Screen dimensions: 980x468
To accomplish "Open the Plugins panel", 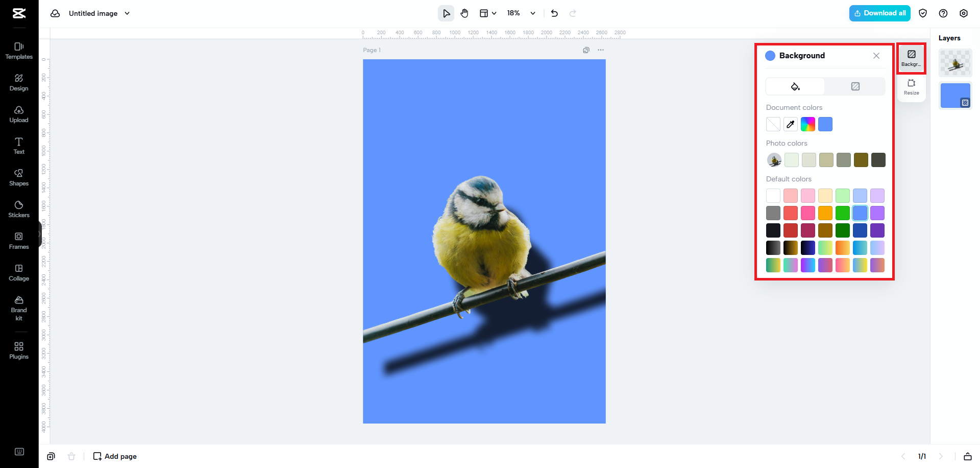I will point(19,350).
